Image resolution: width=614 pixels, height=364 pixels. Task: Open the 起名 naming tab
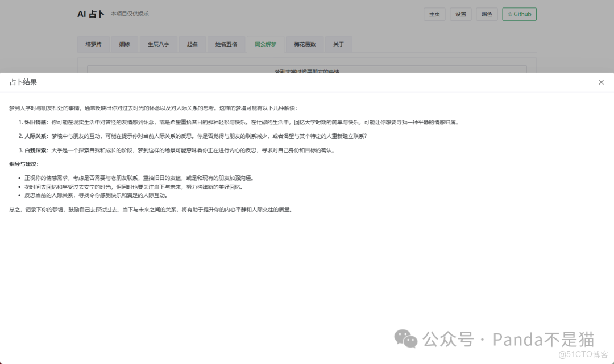pos(192,44)
